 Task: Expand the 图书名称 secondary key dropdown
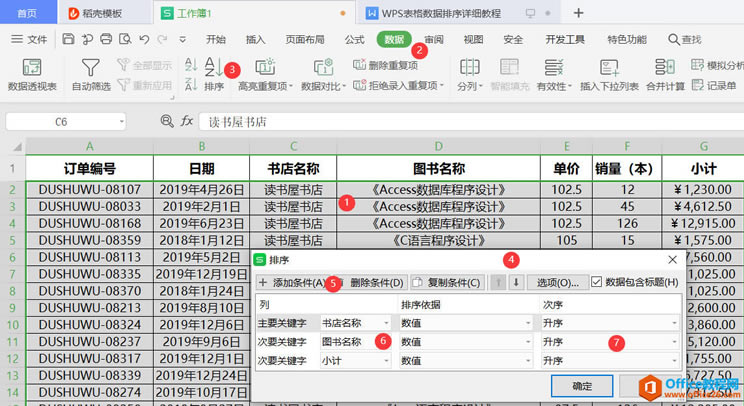[386, 342]
